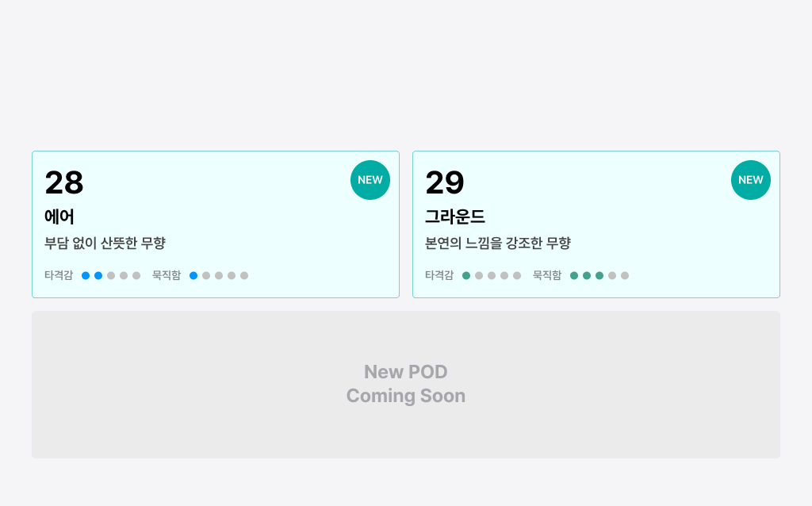This screenshot has height=506, width=812.
Task: Click the first 타격감 dot on 그라운드 card
Action: (x=466, y=276)
